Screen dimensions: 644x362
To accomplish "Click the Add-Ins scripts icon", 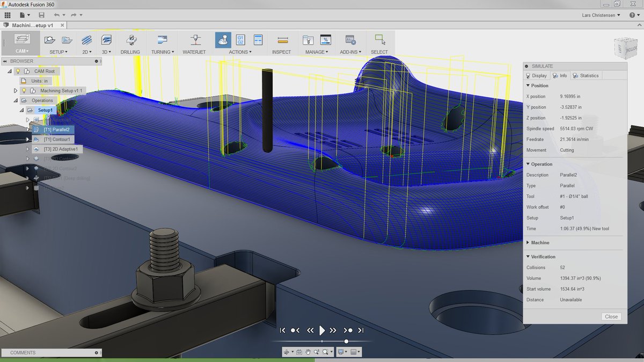I will point(350,40).
